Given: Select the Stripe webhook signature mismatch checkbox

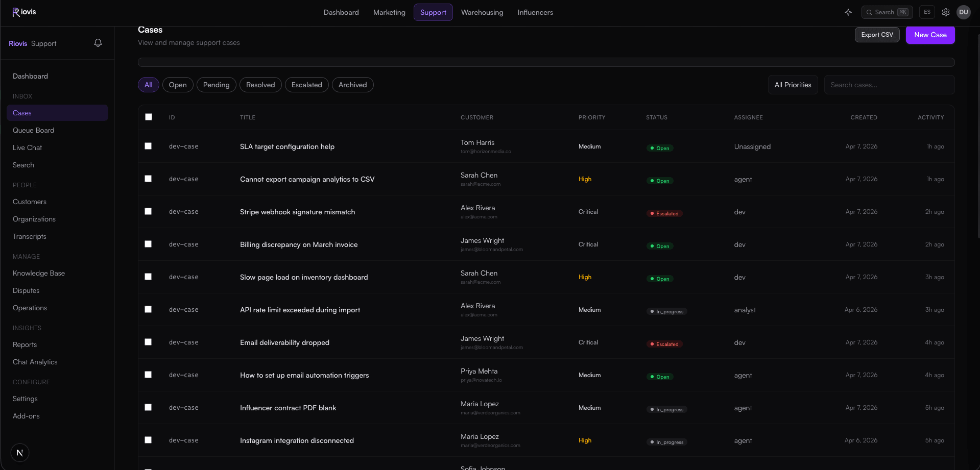Looking at the screenshot, I should click(148, 211).
